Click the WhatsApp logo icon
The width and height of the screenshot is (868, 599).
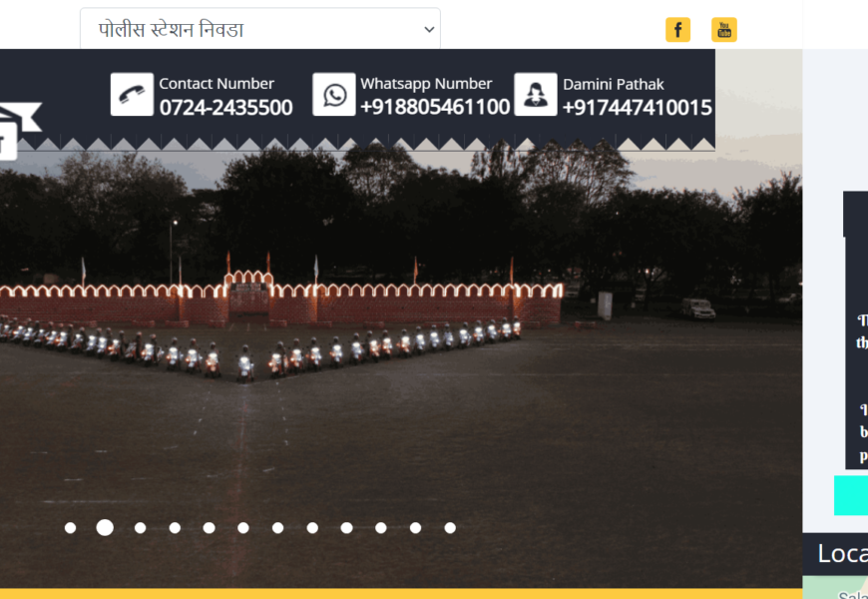334,95
